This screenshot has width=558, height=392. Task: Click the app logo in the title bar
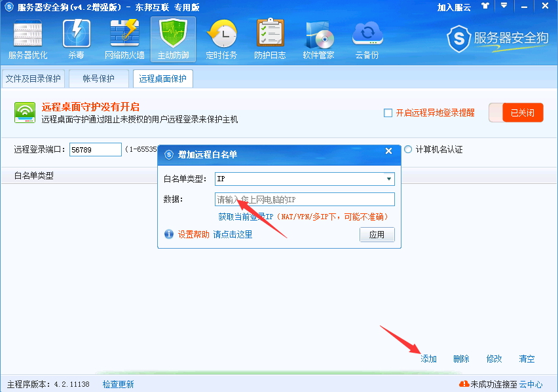(9, 7)
